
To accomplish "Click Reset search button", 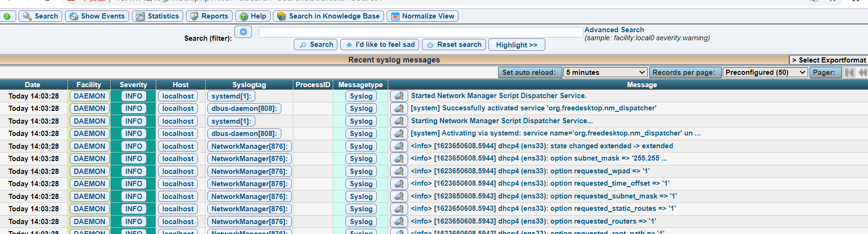I will pos(454,45).
